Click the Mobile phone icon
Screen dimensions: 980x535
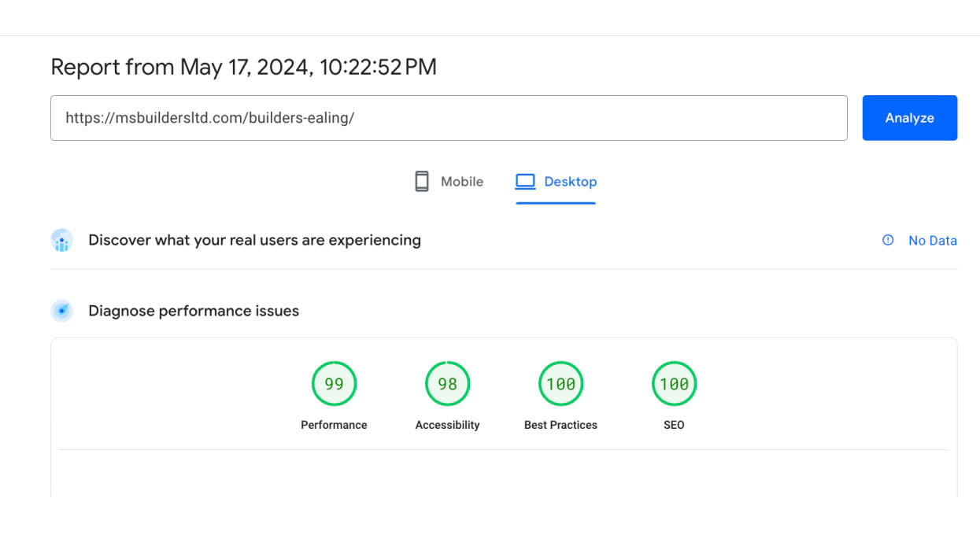(x=422, y=182)
